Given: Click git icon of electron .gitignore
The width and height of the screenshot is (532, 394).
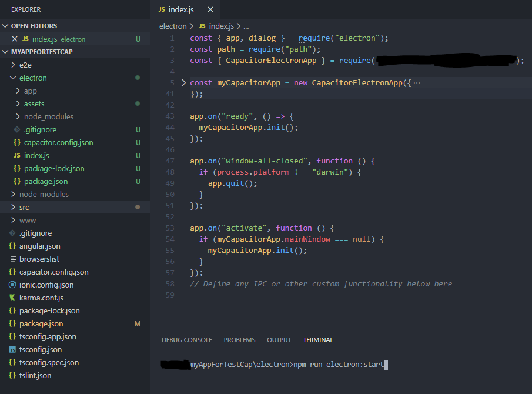Looking at the screenshot, I should [17, 129].
